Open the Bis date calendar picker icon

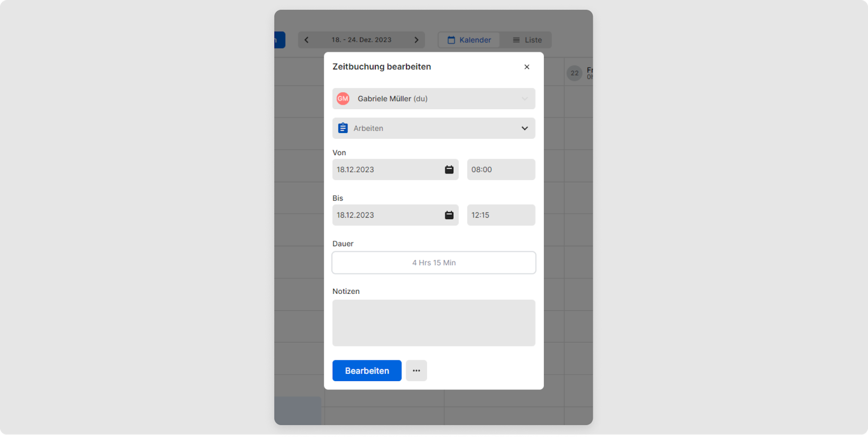(x=449, y=215)
